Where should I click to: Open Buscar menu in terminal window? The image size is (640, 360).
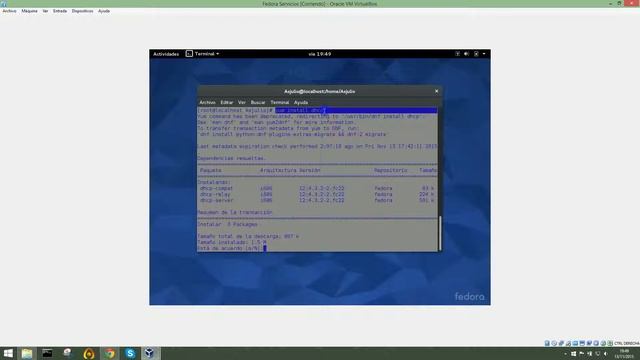pyautogui.click(x=258, y=102)
